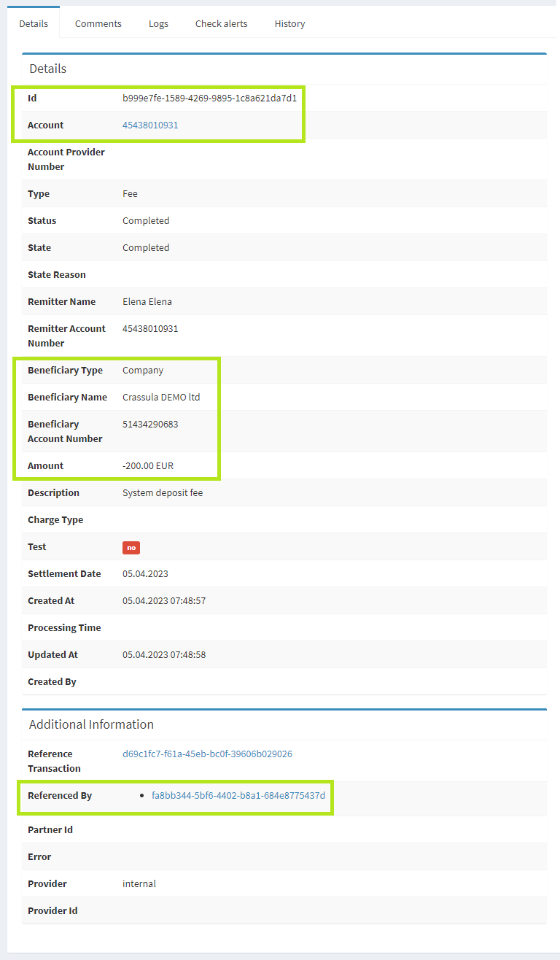Image resolution: width=560 pixels, height=960 pixels.
Task: Click the Beneficiary Account Number 51434290683
Action: (150, 424)
